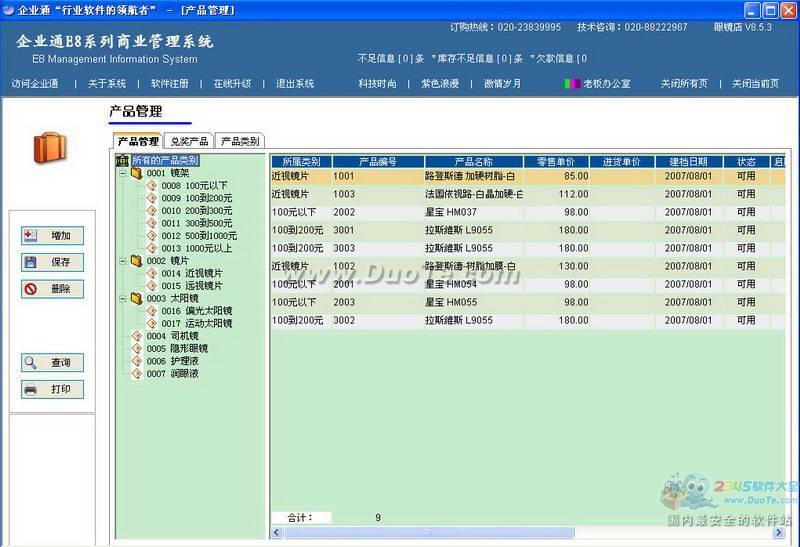Viewport: 800px width, 547px height.
Task: Click 在线升级 menu item
Action: coord(232,84)
